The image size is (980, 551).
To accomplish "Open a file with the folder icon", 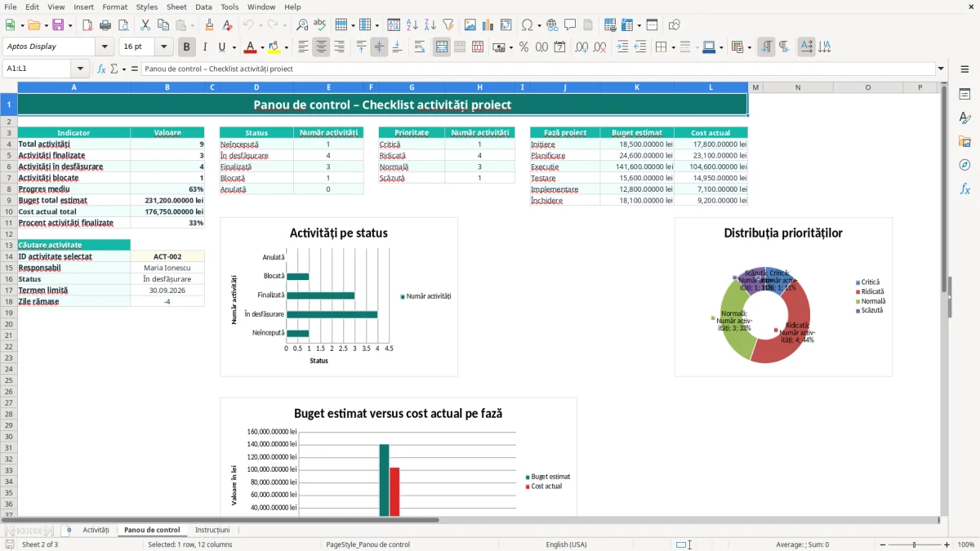I will click(33, 25).
